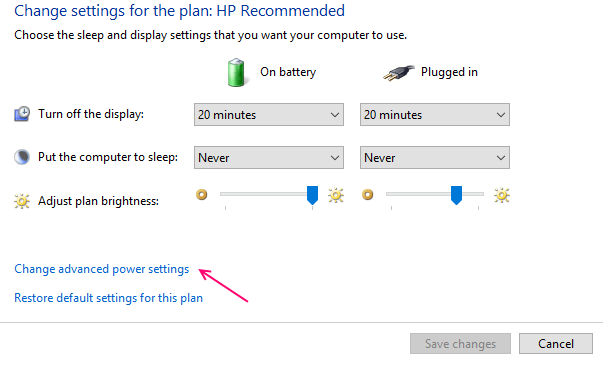
Task: Click sun icon beside Adjust plan brightness label
Action: [22, 201]
